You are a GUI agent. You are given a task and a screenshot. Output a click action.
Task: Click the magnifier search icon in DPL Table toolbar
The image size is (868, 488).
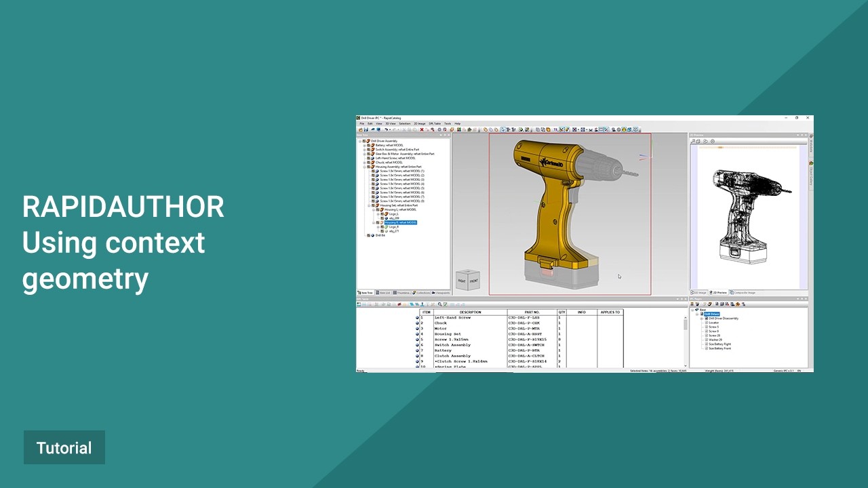(439, 304)
